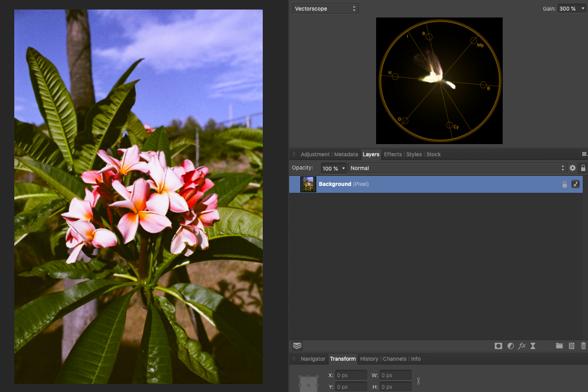Open the Vectorscope scope type dropdown
The height and width of the screenshot is (392, 588).
[325, 8]
